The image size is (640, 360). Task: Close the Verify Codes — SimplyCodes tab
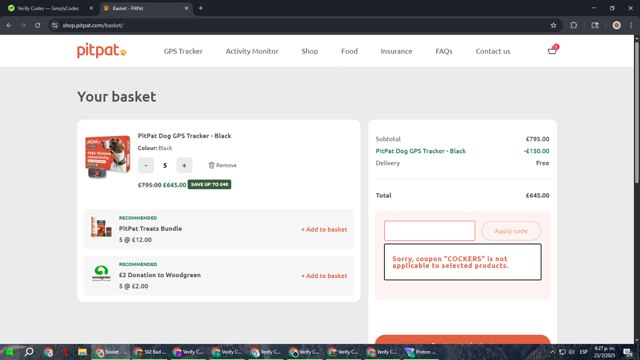click(91, 8)
